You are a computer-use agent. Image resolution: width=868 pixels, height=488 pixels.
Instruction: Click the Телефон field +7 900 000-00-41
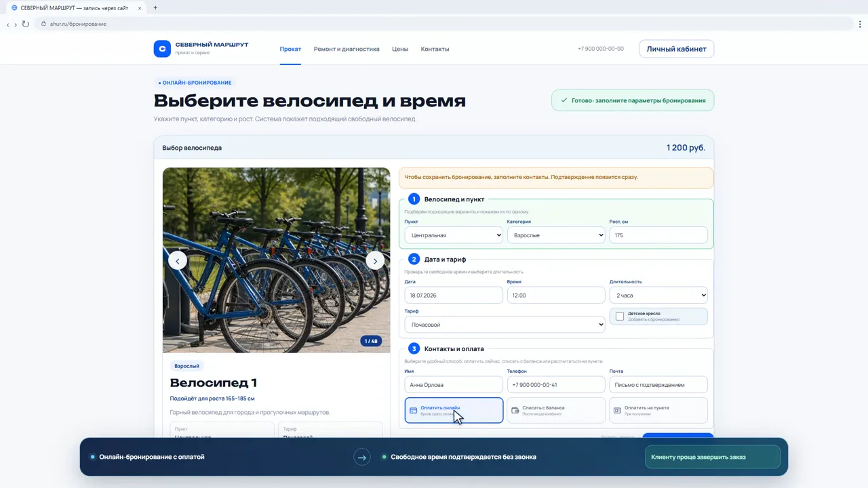556,384
